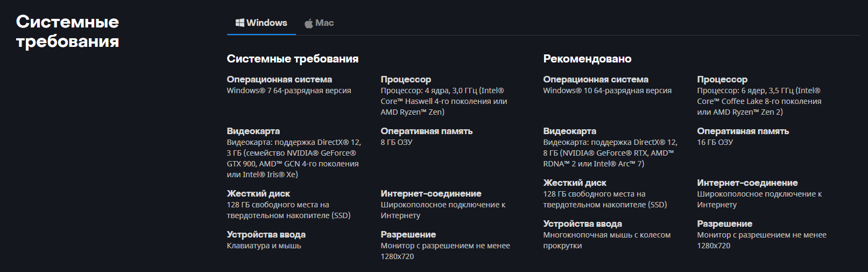868x272 pixels.
Task: Click the Рекомендовано column heading
Action: tap(587, 59)
